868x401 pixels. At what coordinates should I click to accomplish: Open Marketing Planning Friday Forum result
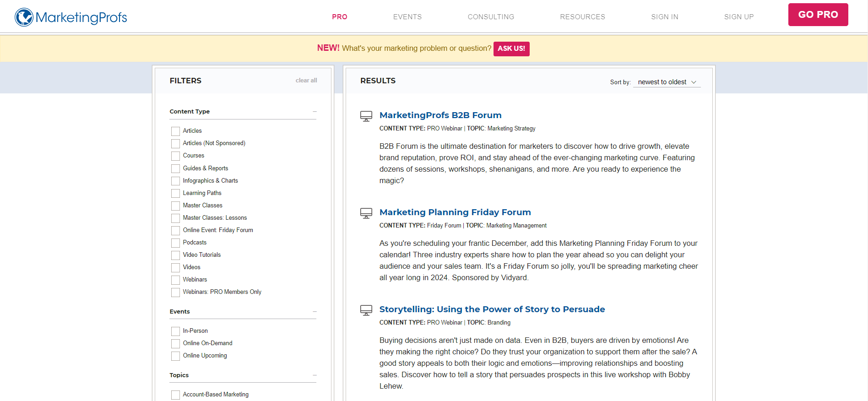pyautogui.click(x=455, y=212)
